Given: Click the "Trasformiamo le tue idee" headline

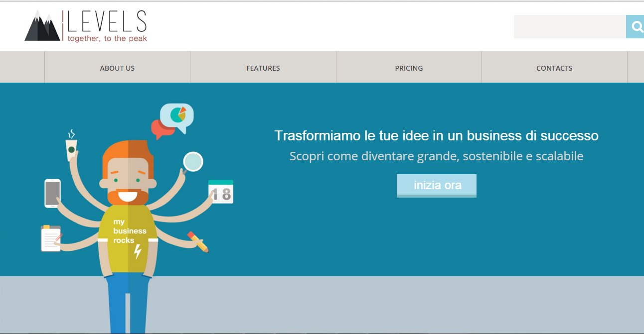Looking at the screenshot, I should [436, 135].
